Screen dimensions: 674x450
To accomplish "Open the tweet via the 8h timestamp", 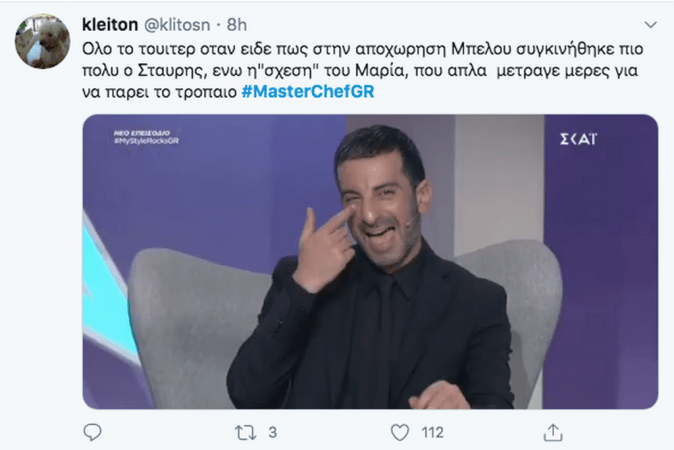I will 237,25.
